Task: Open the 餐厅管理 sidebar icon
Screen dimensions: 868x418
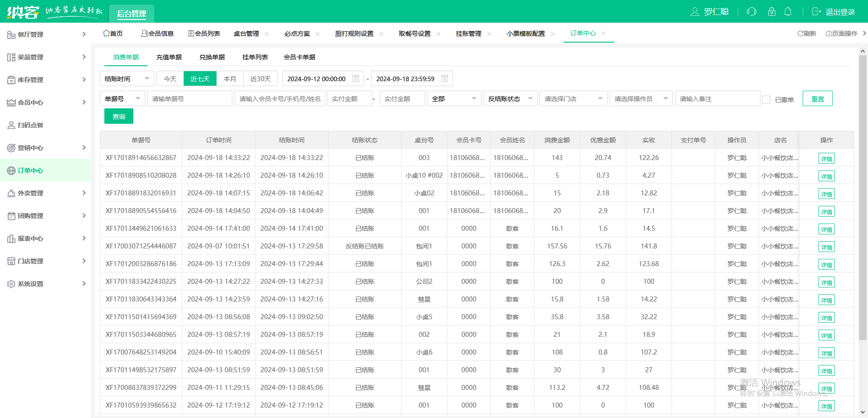Action: click(x=10, y=34)
